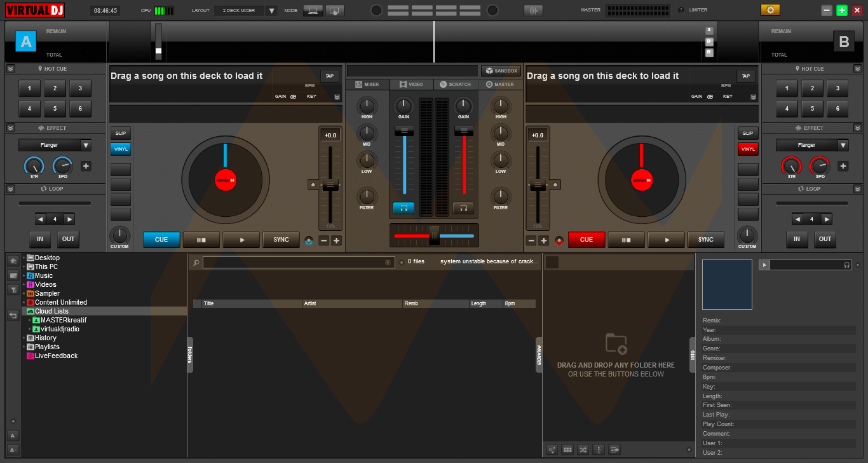Click pitch minus button on deck A
Image resolution: width=868 pixels, height=463 pixels.
tap(323, 240)
